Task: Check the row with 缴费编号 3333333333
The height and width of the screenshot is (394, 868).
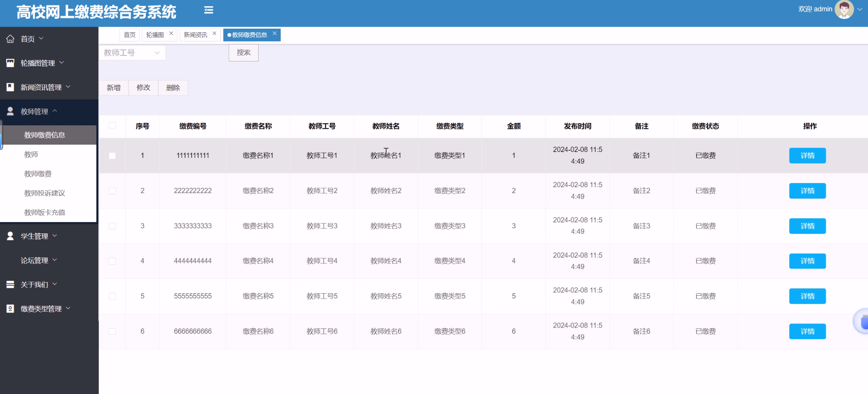Action: [112, 226]
